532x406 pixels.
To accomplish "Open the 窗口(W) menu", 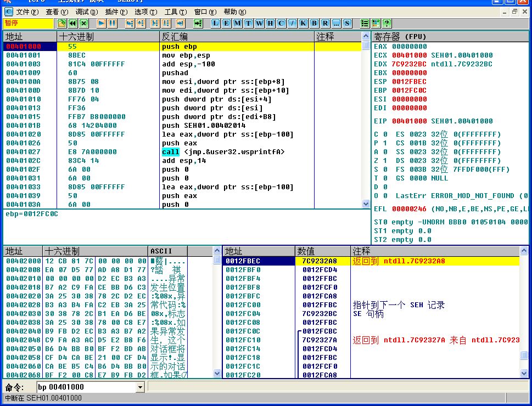I will point(205,12).
